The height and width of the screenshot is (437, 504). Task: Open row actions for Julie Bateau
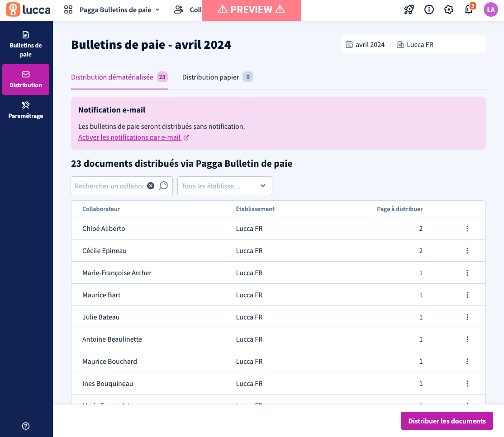[467, 317]
